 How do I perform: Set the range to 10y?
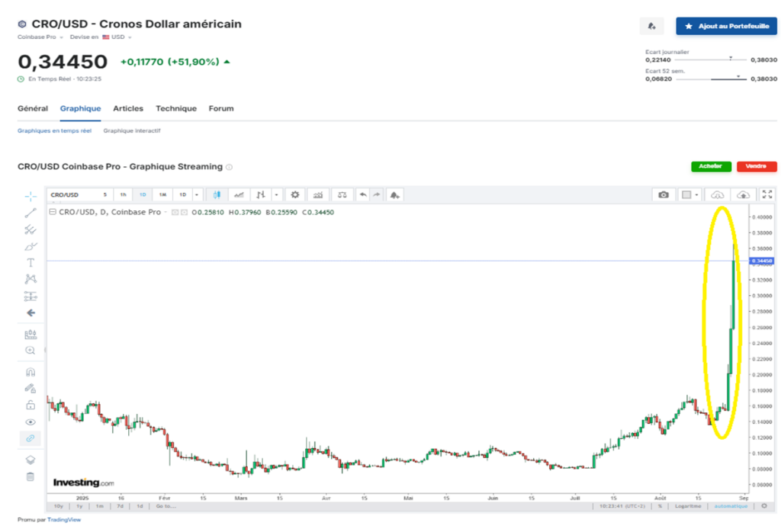point(58,506)
